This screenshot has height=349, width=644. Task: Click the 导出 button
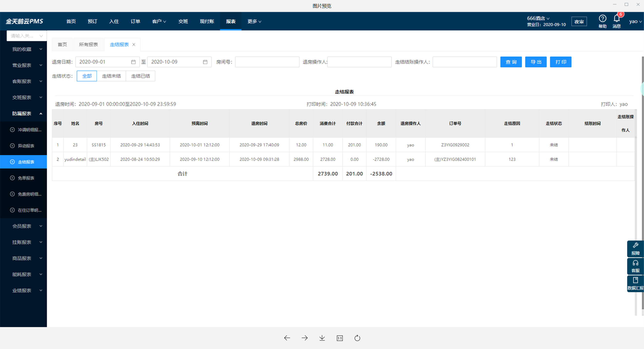point(536,62)
